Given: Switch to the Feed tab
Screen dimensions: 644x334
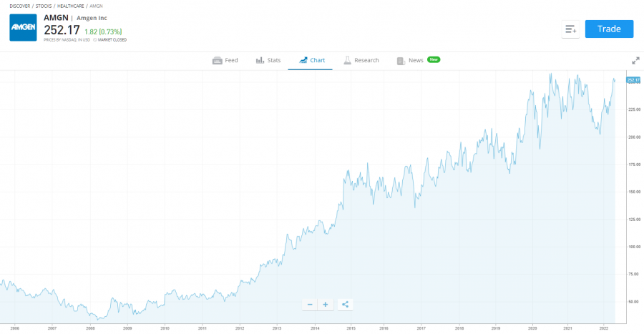Looking at the screenshot, I should click(225, 60).
